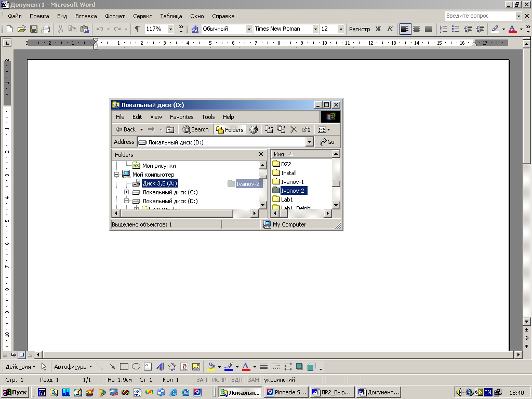Toggle italic К formatting
The width and height of the screenshot is (532, 399).
click(390, 29)
